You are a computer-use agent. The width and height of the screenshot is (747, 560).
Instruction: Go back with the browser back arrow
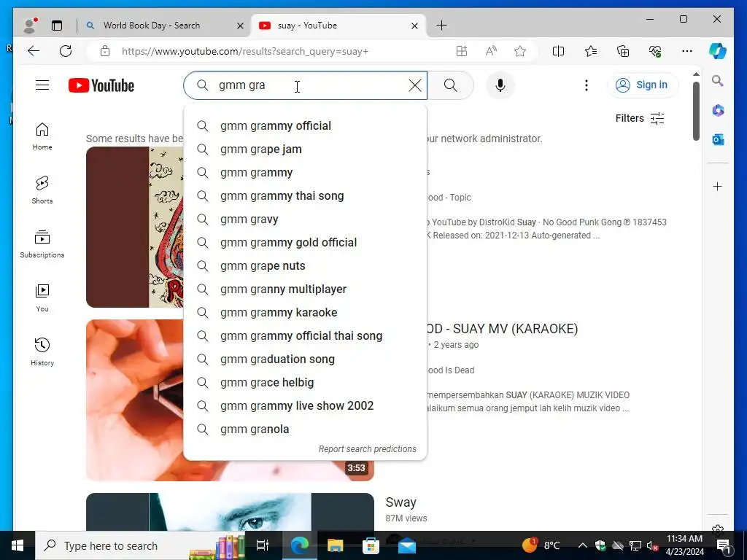[34, 51]
